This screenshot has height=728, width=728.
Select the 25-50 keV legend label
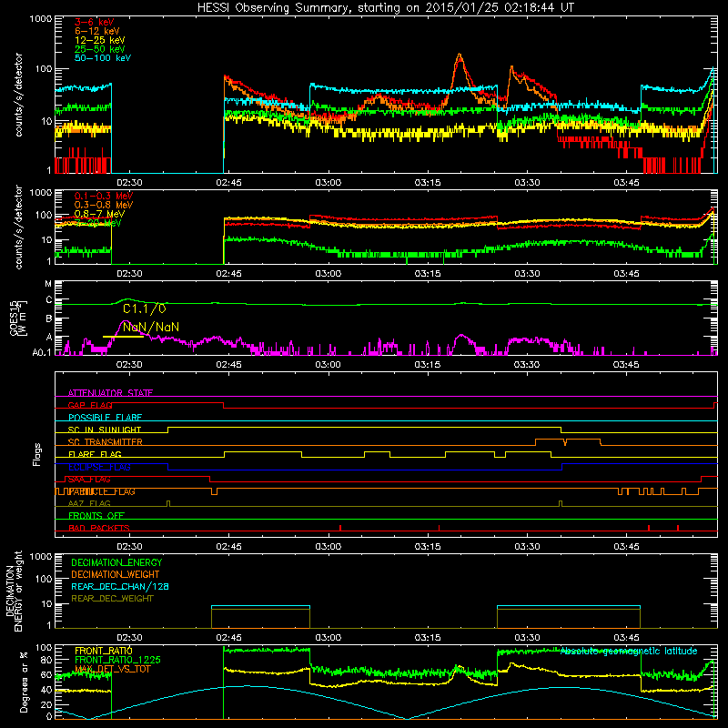pos(100,49)
